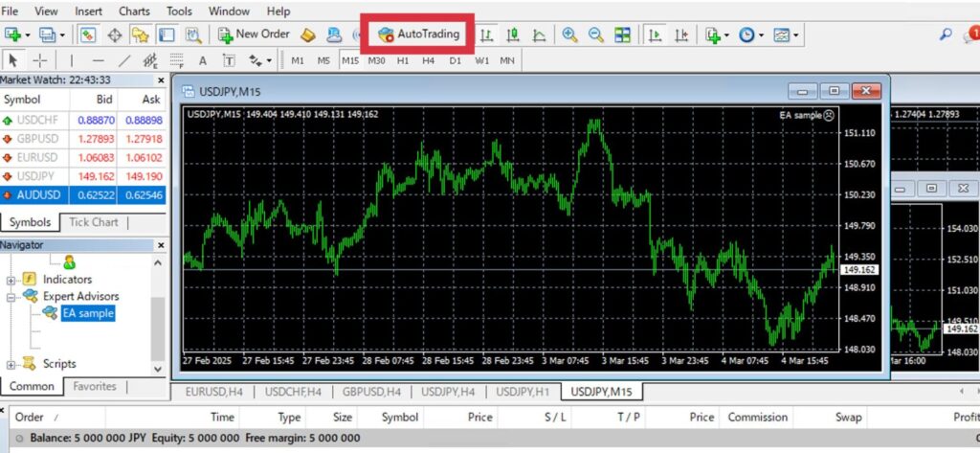Select the EURUSD row in Market Watch
The height and width of the screenshot is (453, 980).
click(82, 158)
